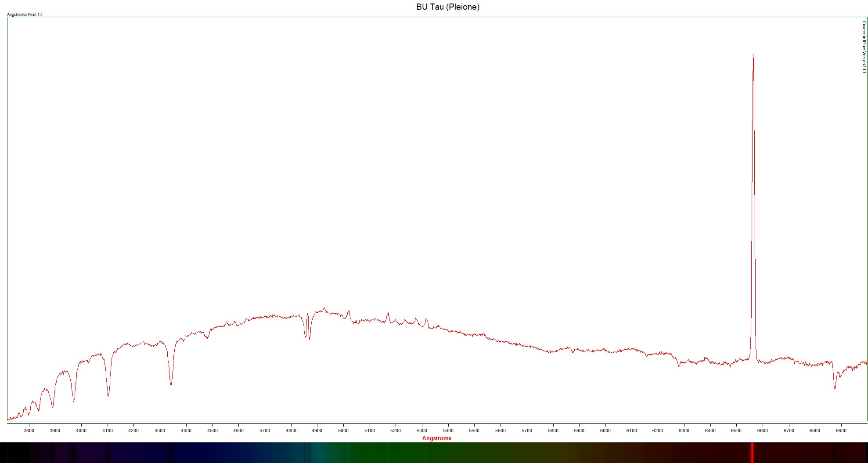Click the BU Tau (Pleione) chart title
The width and height of the screenshot is (868, 463).
(447, 7)
